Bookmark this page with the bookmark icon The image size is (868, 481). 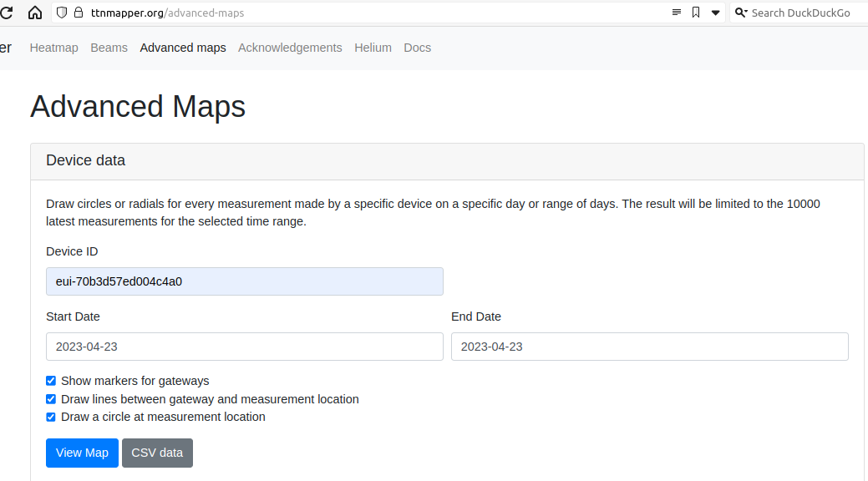pyautogui.click(x=696, y=13)
